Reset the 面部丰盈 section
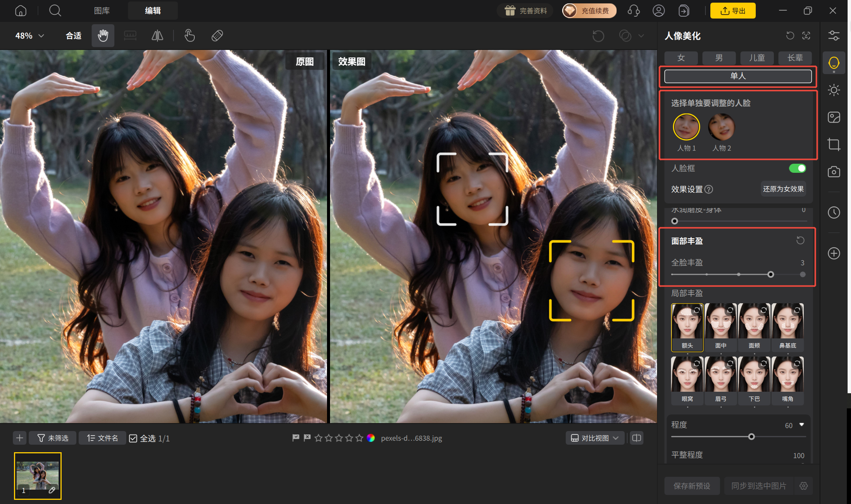 [x=800, y=240]
